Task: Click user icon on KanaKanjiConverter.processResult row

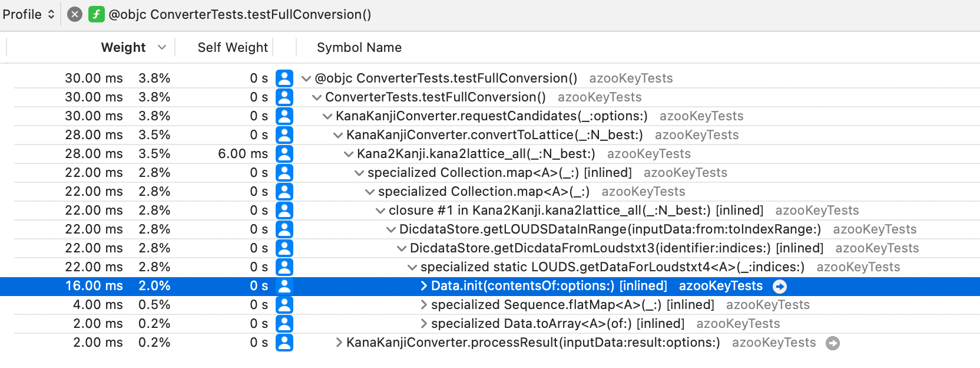Action: [x=284, y=343]
